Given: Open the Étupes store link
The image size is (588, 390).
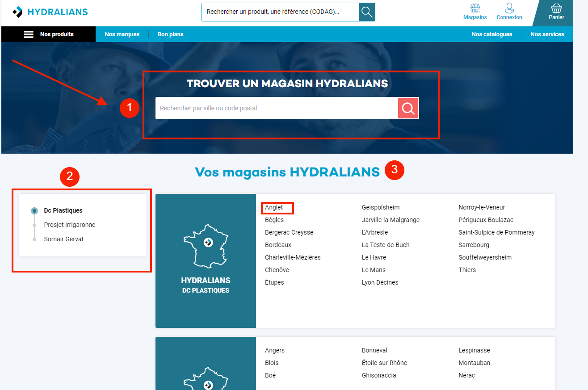Looking at the screenshot, I should click(x=274, y=282).
